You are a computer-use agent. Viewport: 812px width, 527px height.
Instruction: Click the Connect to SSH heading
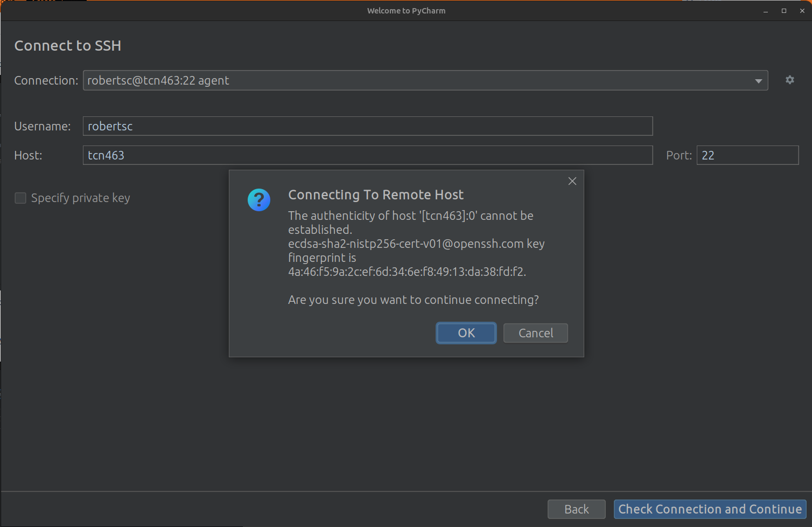point(68,46)
